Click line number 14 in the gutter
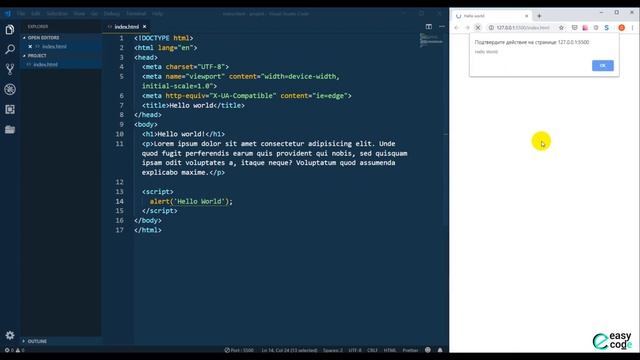This screenshot has height=360, width=640. [120, 201]
